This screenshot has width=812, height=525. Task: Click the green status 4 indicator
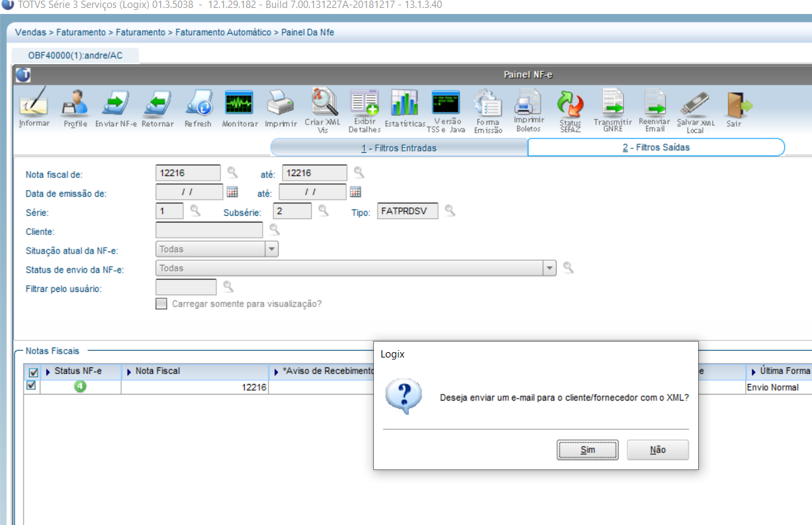(80, 387)
